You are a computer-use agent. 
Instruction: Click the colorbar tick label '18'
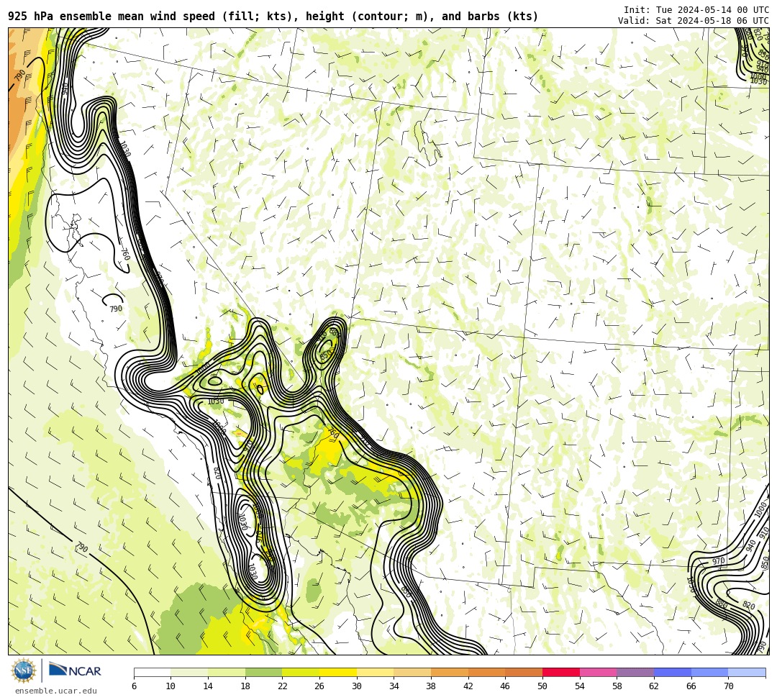pos(245,686)
